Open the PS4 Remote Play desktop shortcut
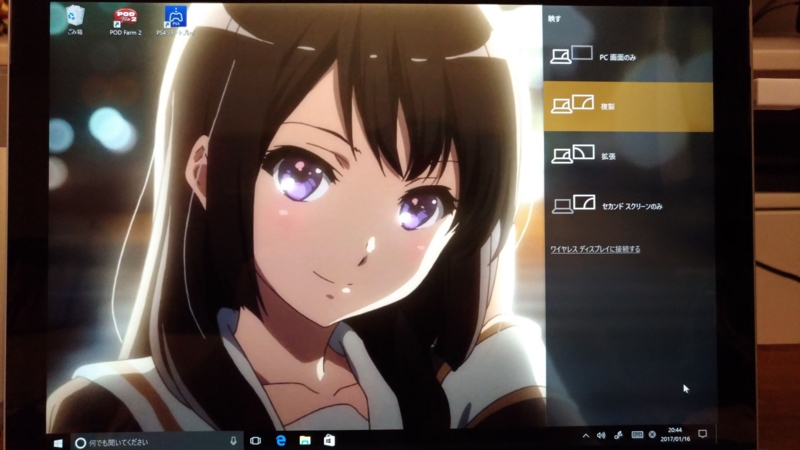 (x=175, y=21)
